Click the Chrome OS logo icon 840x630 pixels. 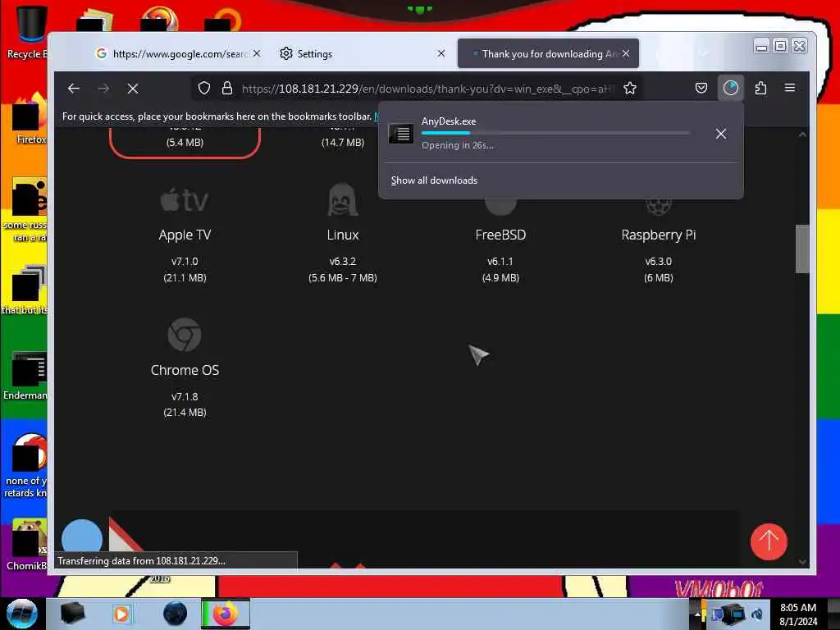tap(185, 335)
